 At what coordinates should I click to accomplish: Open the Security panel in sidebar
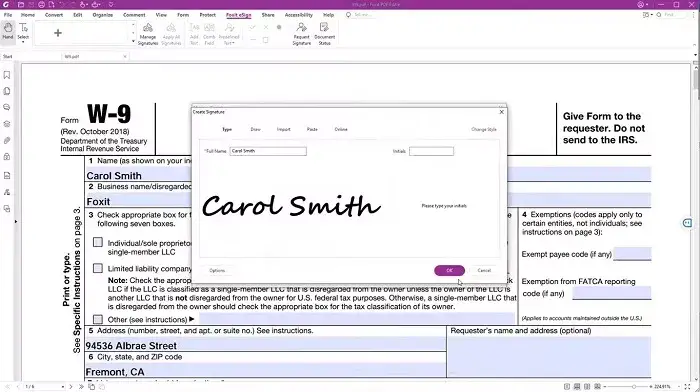tap(7, 157)
